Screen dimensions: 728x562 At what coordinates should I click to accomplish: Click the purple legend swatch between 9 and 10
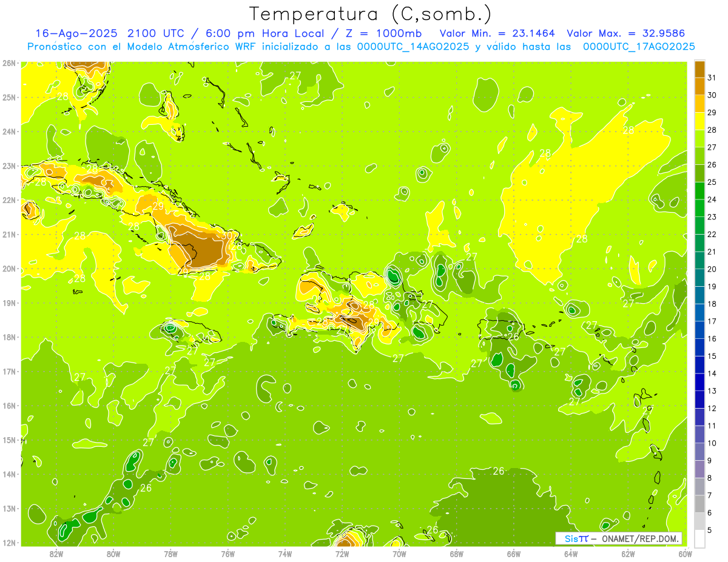[x=699, y=451]
